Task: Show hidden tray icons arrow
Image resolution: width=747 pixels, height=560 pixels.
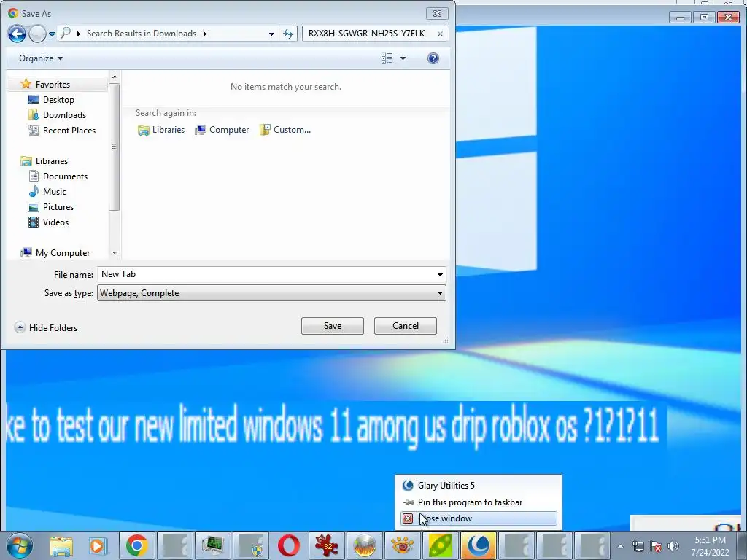Action: coord(620,546)
